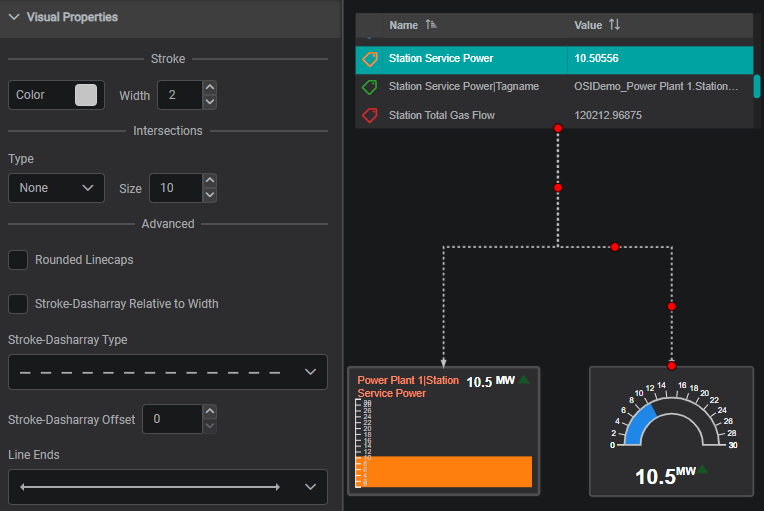This screenshot has width=764, height=511.
Task: Sort table by Name column icon
Action: 431,24
